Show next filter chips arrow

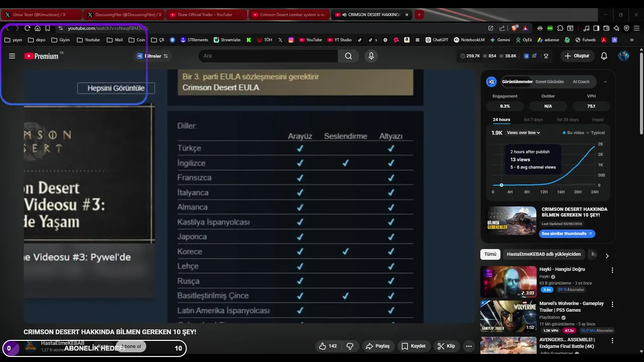[607, 255]
